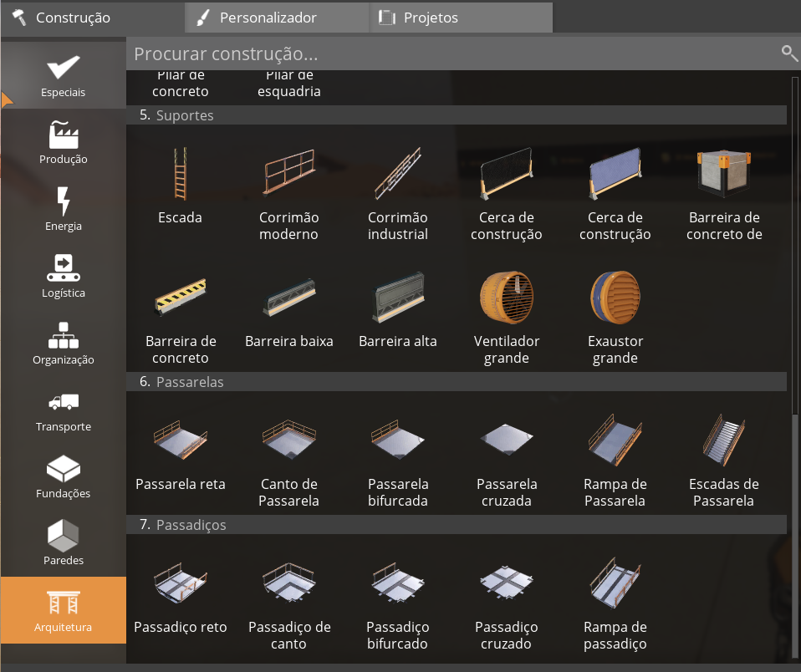Select Ventilador grande

pyautogui.click(x=507, y=318)
